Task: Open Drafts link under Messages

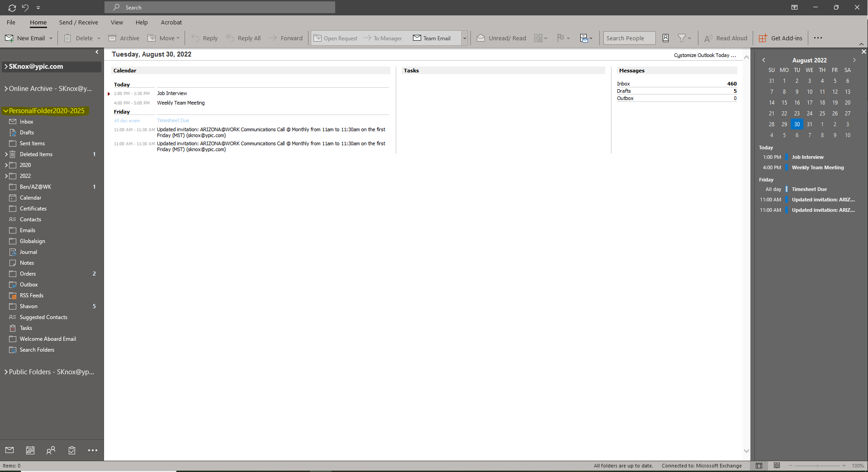Action: point(624,91)
